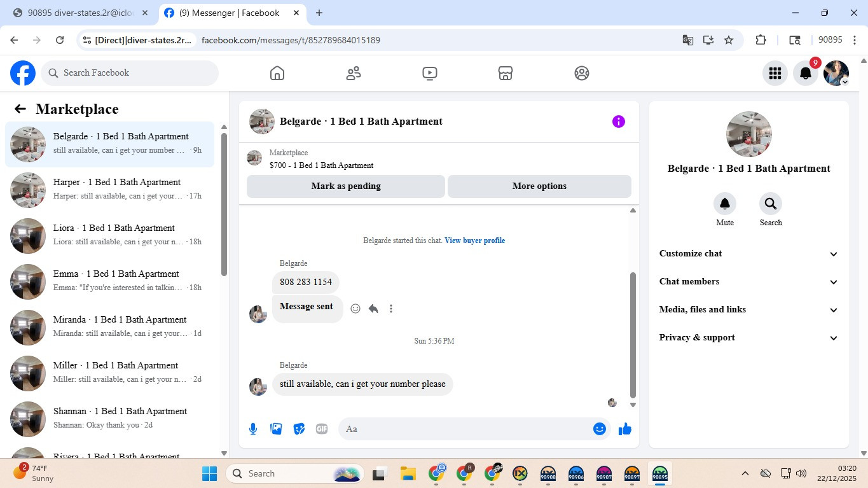Open Emma conversation in list
The height and width of the screenshot is (488, 868).
[x=109, y=282]
